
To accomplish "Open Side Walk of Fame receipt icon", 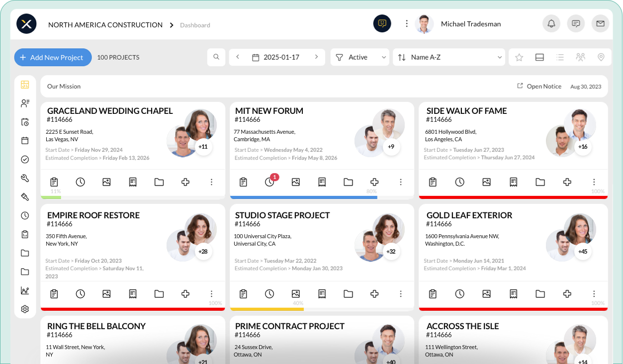I will point(514,182).
